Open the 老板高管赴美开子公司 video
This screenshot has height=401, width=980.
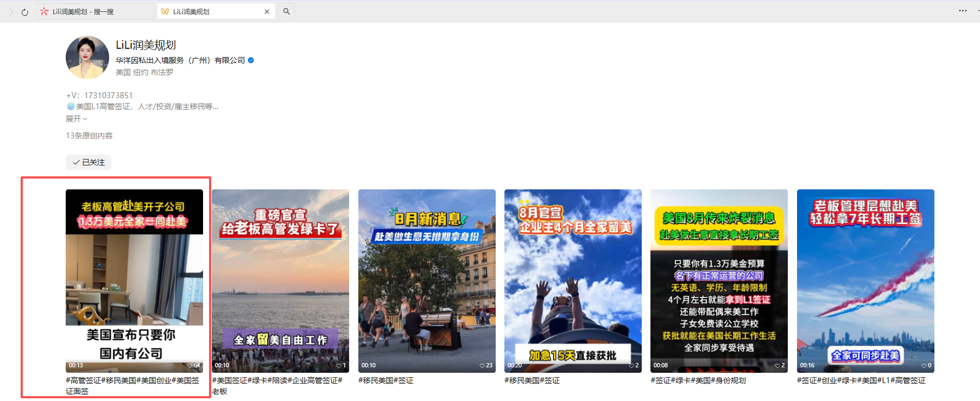[x=134, y=281]
